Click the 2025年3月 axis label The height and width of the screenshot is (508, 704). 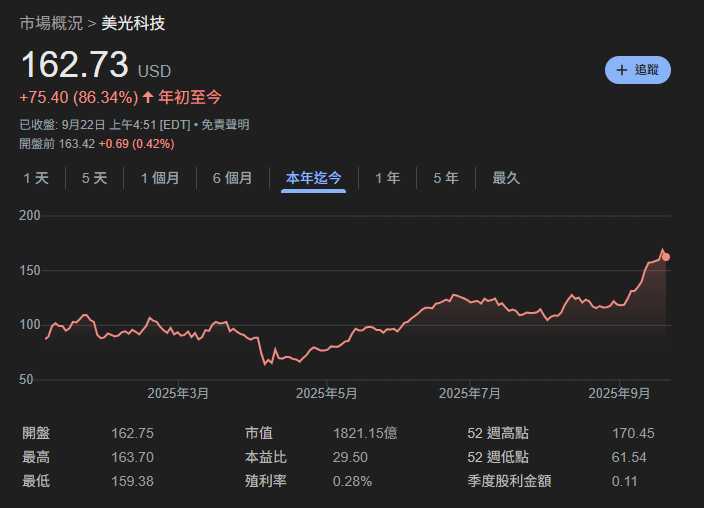pyautogui.click(x=178, y=394)
